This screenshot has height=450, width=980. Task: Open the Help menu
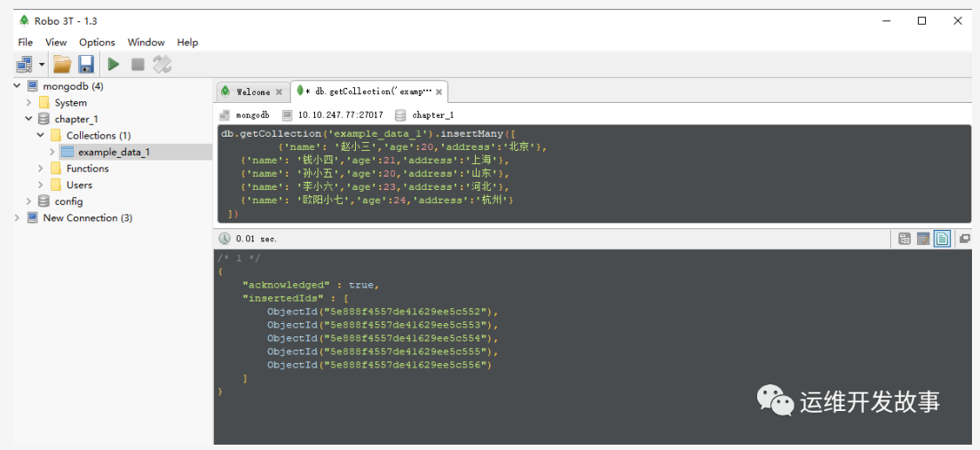(187, 43)
